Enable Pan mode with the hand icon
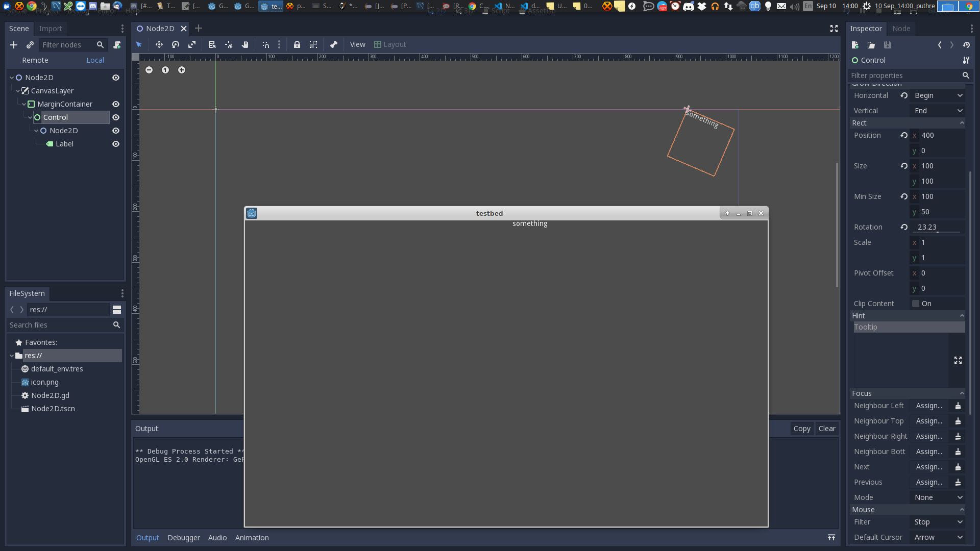The height and width of the screenshot is (551, 980). (245, 44)
